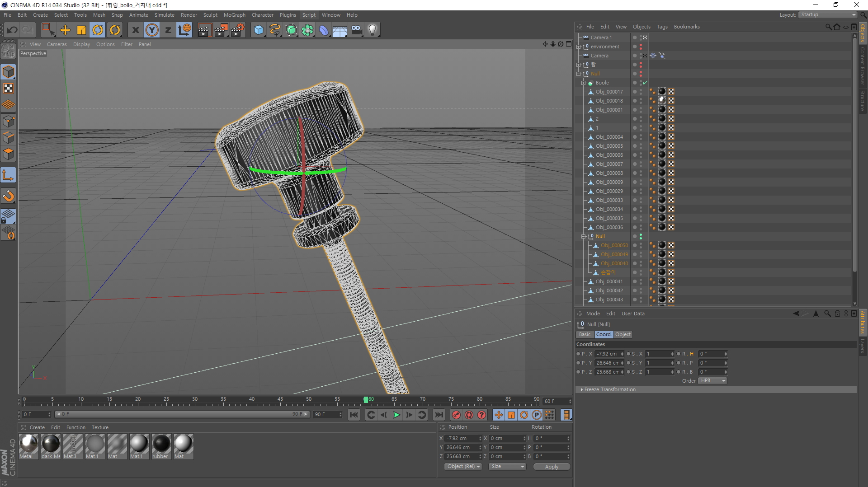Collapse the yellow Null group
Viewport: 868px width, 487px height.
click(584, 236)
